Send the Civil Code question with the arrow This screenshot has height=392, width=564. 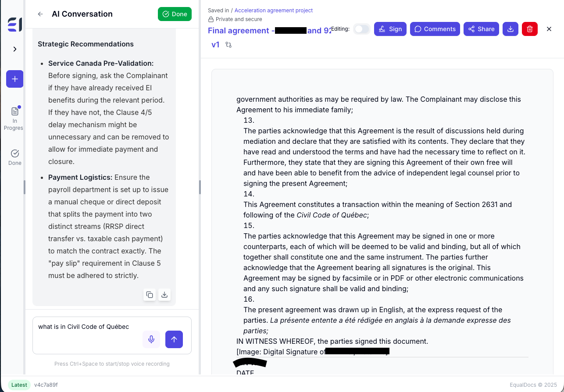point(174,339)
